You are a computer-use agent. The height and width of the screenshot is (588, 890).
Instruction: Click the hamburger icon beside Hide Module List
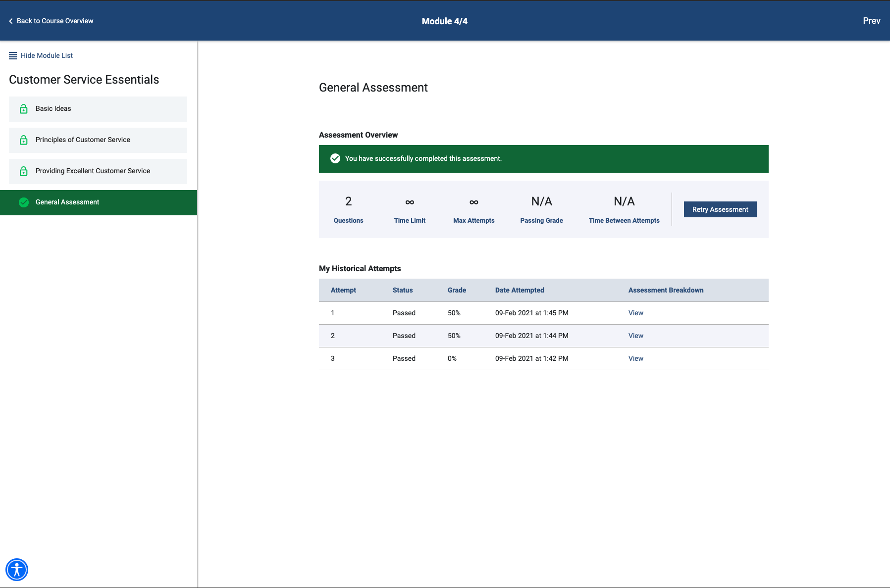(12, 55)
